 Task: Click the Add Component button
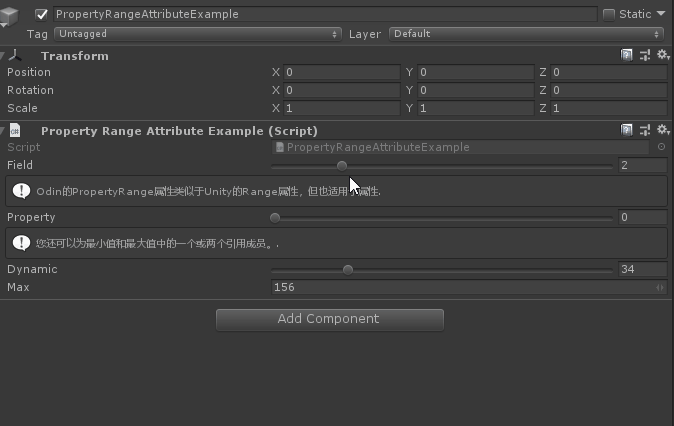[329, 319]
